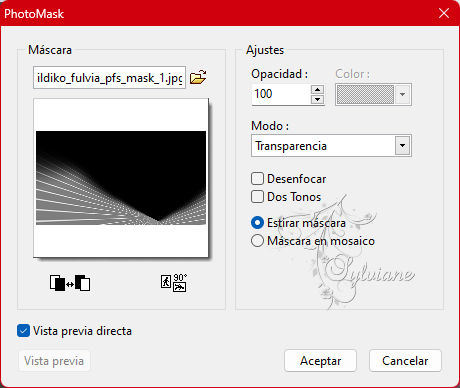Click the gray Color swatch
This screenshot has width=460, height=388.
click(365, 95)
